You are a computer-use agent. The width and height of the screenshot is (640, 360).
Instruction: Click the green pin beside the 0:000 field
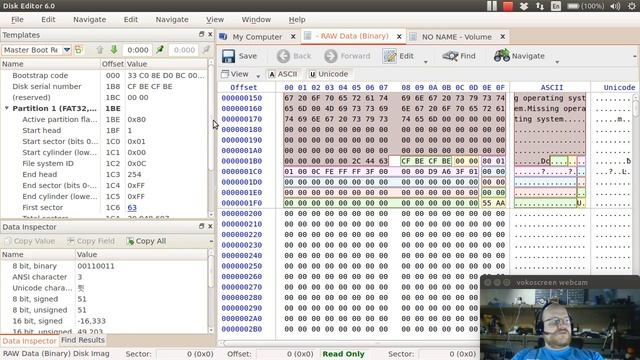pyautogui.click(x=160, y=50)
